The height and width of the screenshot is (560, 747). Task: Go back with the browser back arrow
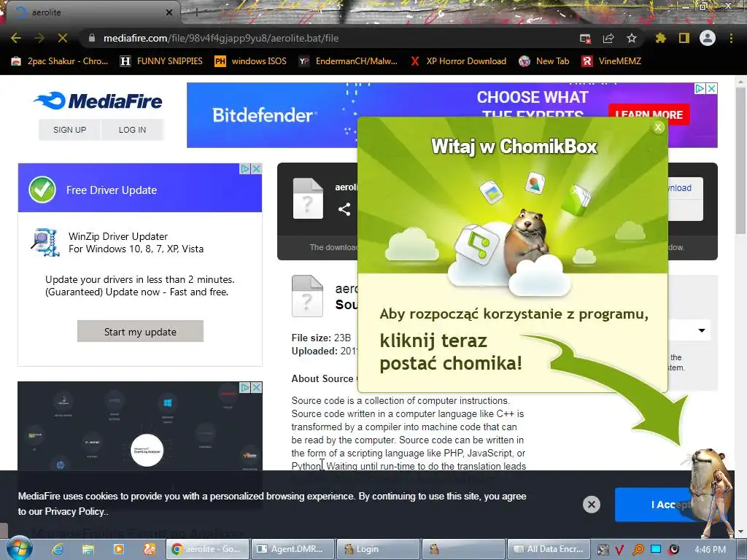[16, 38]
